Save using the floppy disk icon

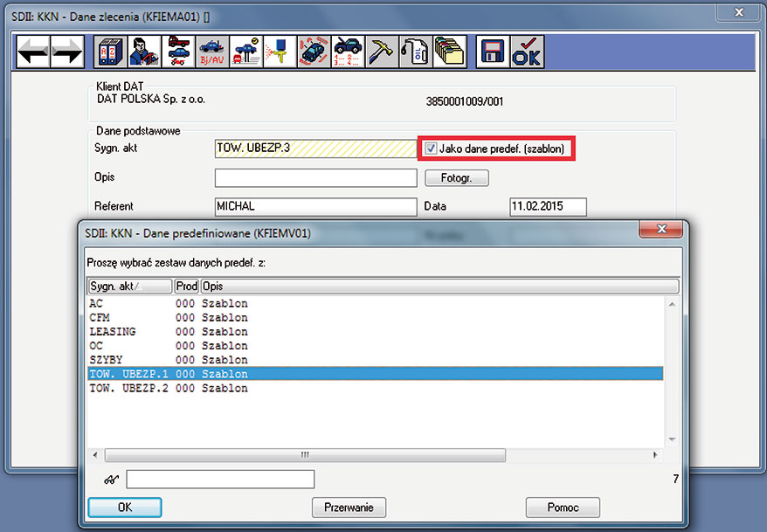(x=491, y=52)
